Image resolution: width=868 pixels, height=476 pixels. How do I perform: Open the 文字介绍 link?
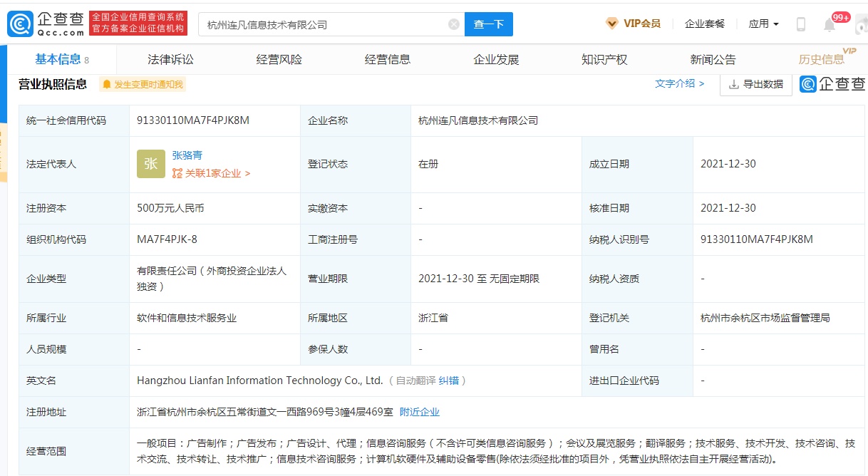[680, 83]
